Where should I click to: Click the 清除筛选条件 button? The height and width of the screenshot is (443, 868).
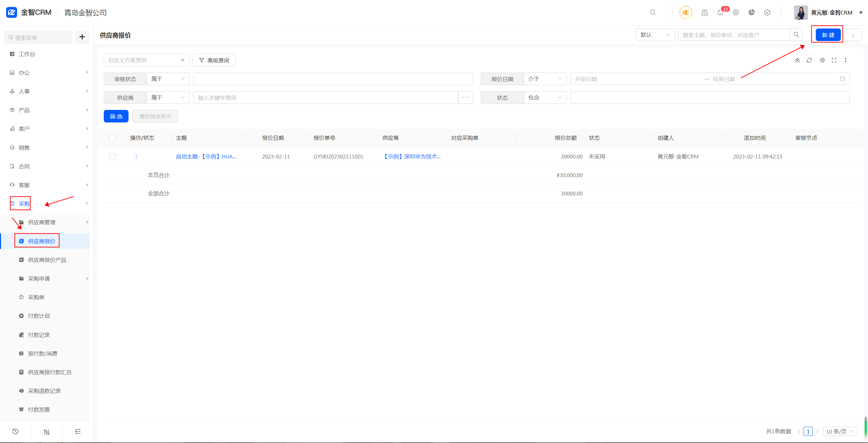pyautogui.click(x=155, y=116)
